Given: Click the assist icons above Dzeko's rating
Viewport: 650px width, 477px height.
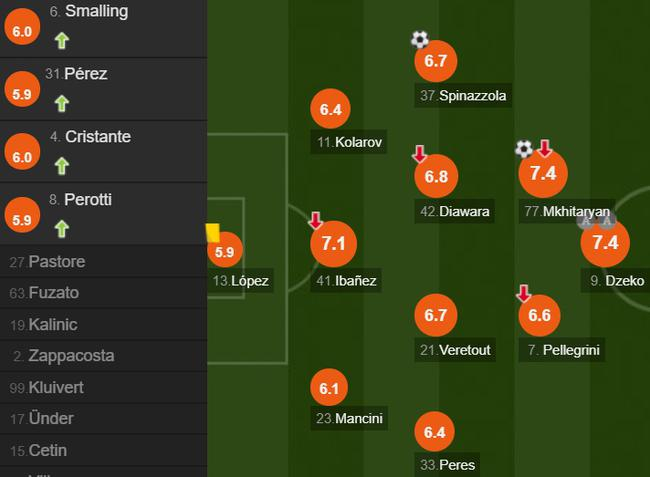Looking at the screenshot, I should coord(597,221).
